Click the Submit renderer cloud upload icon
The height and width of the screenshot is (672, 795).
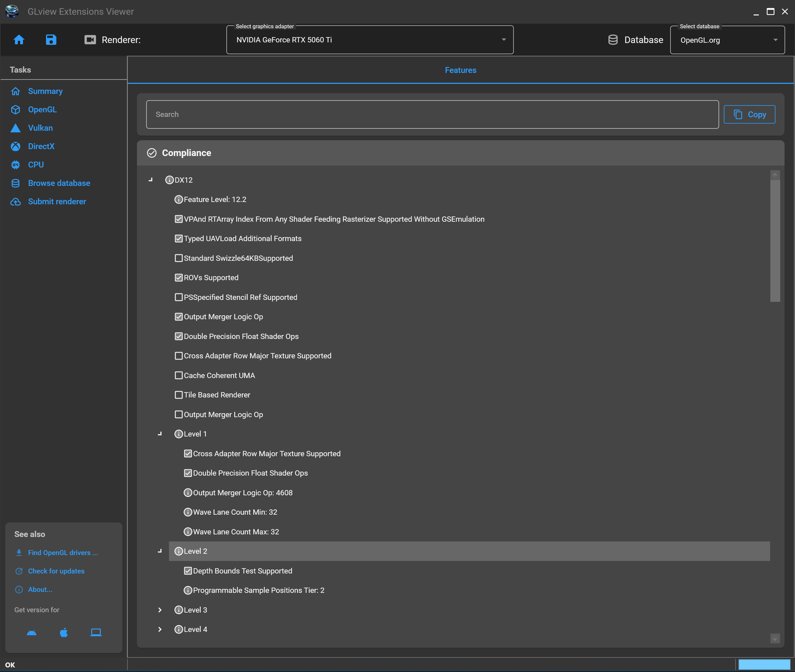pyautogui.click(x=16, y=202)
